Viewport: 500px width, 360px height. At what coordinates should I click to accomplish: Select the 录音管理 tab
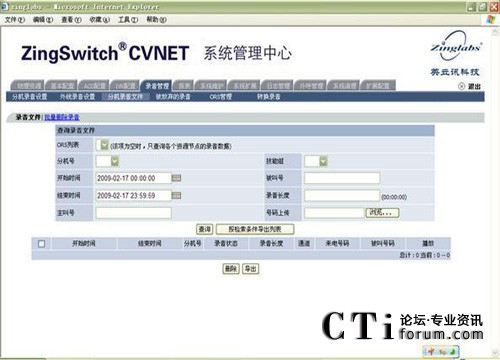coord(157,86)
